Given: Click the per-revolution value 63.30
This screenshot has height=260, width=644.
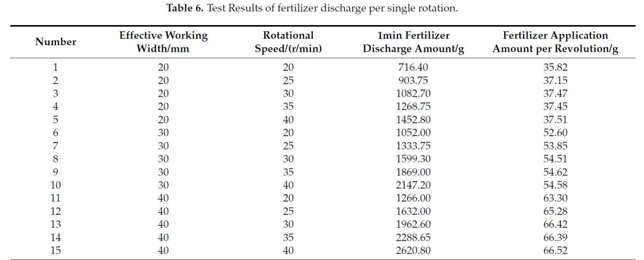Looking at the screenshot, I should pos(555,198).
